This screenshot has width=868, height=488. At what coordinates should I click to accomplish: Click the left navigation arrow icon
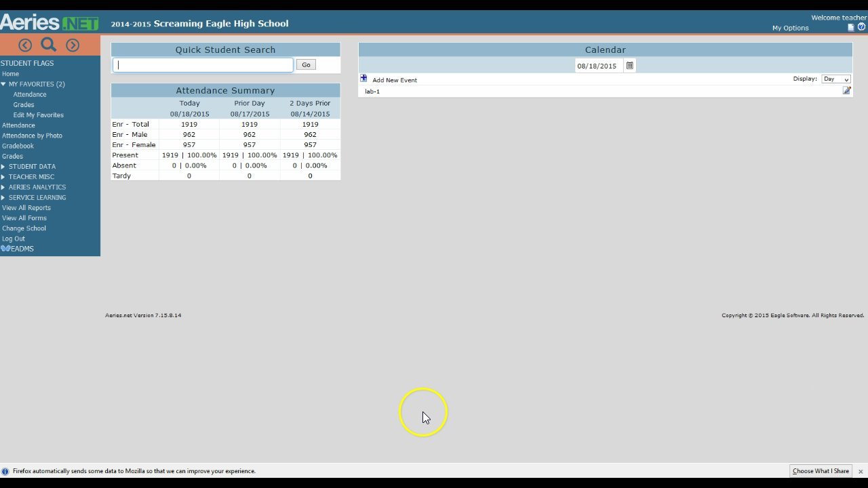click(x=24, y=45)
